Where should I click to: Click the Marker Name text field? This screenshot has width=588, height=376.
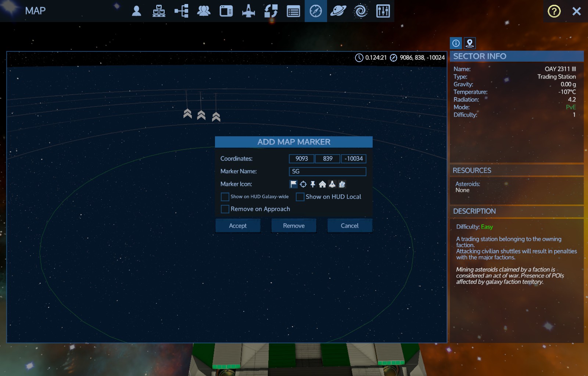point(327,171)
